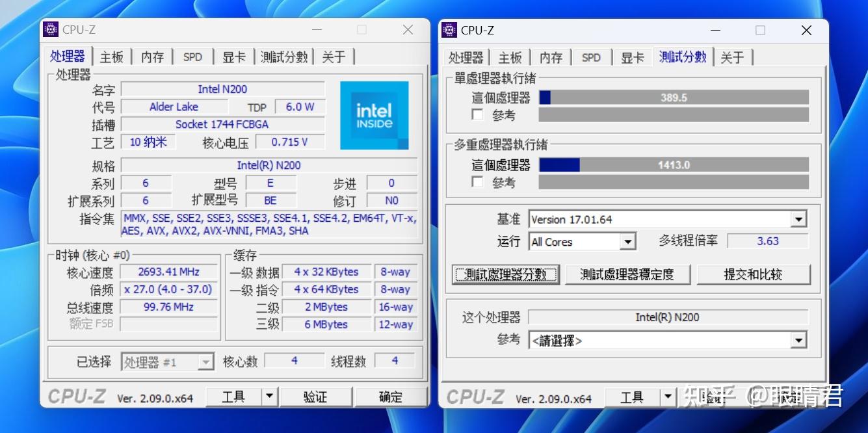This screenshot has width=868, height=433.
Task: Enable the 参考 checkbox under single-thread score
Action: point(476,114)
